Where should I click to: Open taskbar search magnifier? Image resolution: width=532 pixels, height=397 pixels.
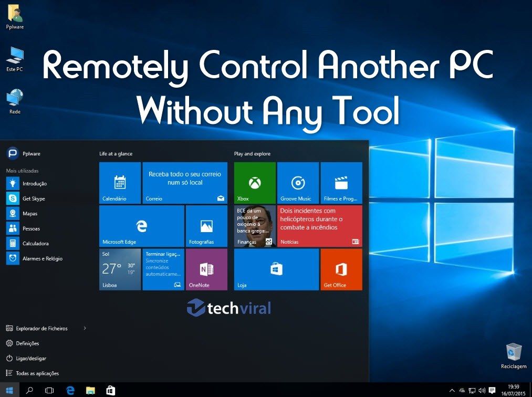pos(29,390)
